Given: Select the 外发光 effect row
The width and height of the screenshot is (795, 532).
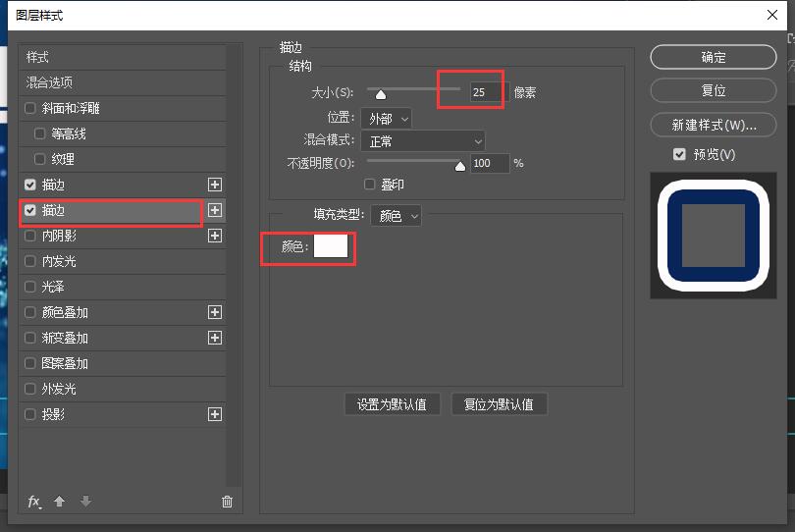Looking at the screenshot, I should point(122,389).
